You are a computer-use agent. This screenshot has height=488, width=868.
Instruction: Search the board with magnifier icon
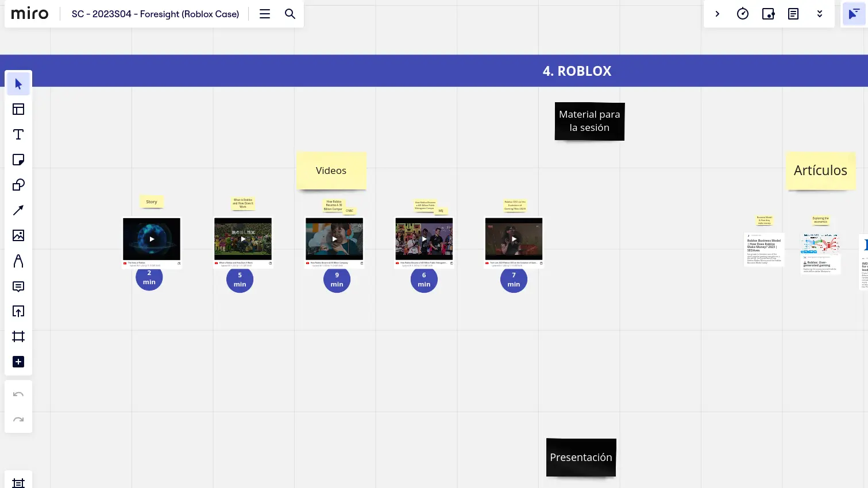pos(290,14)
